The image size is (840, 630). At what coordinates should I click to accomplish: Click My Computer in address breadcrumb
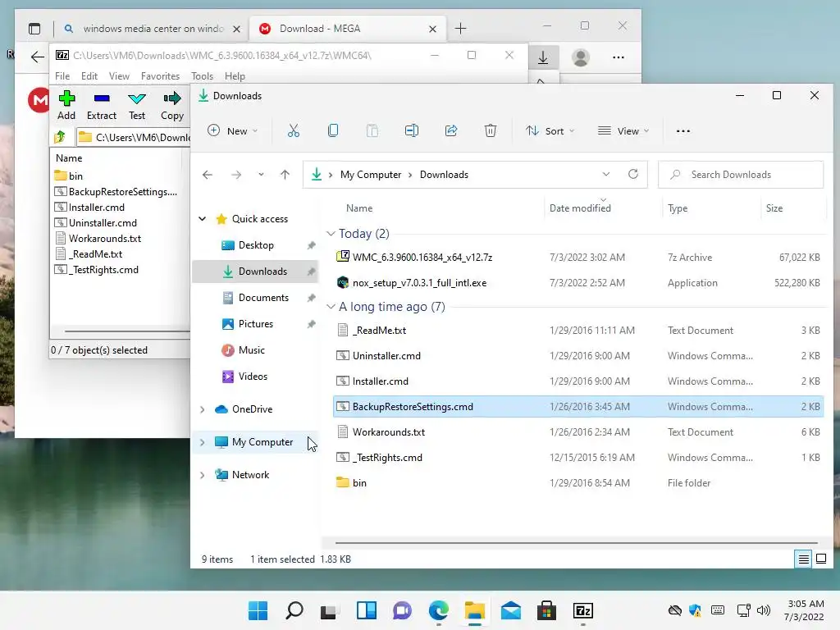371,175
